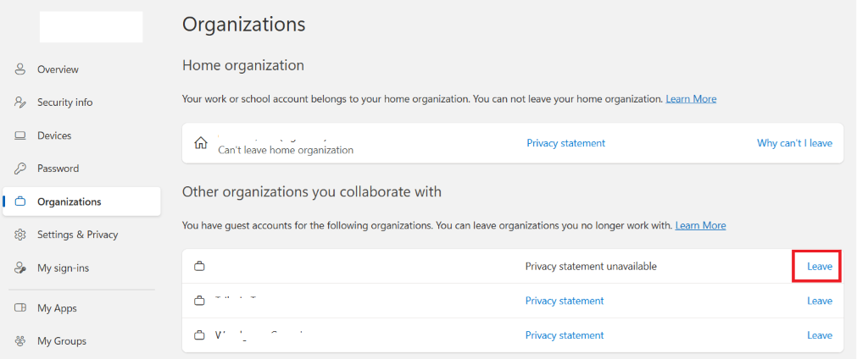
Task: Open the Organizations menu item
Action: (69, 202)
